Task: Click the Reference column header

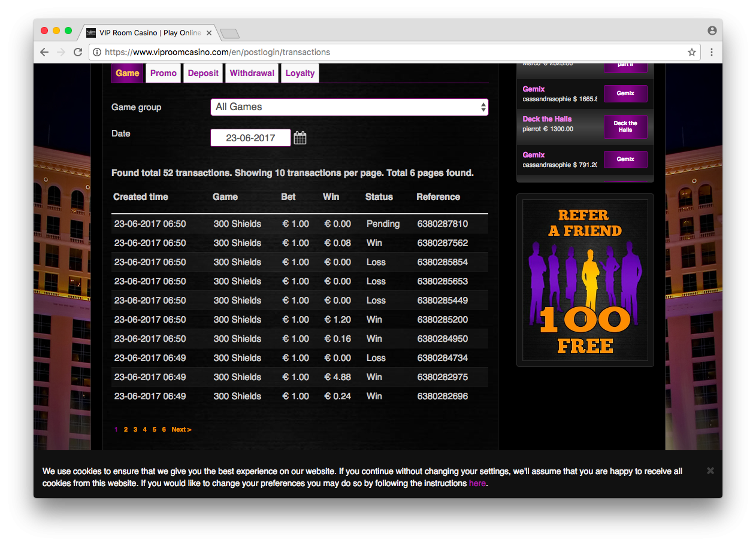Action: click(439, 197)
